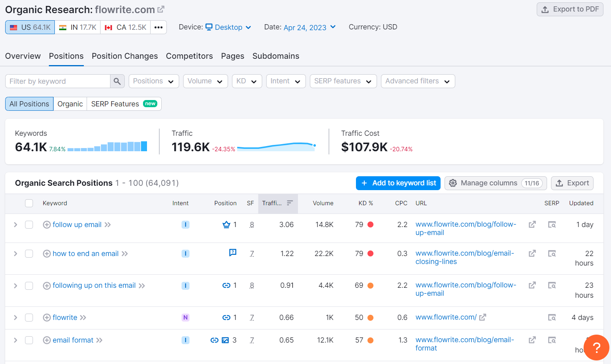The height and width of the screenshot is (364, 611).
Task: Open external URL icon for email-format row
Action: 532,340
